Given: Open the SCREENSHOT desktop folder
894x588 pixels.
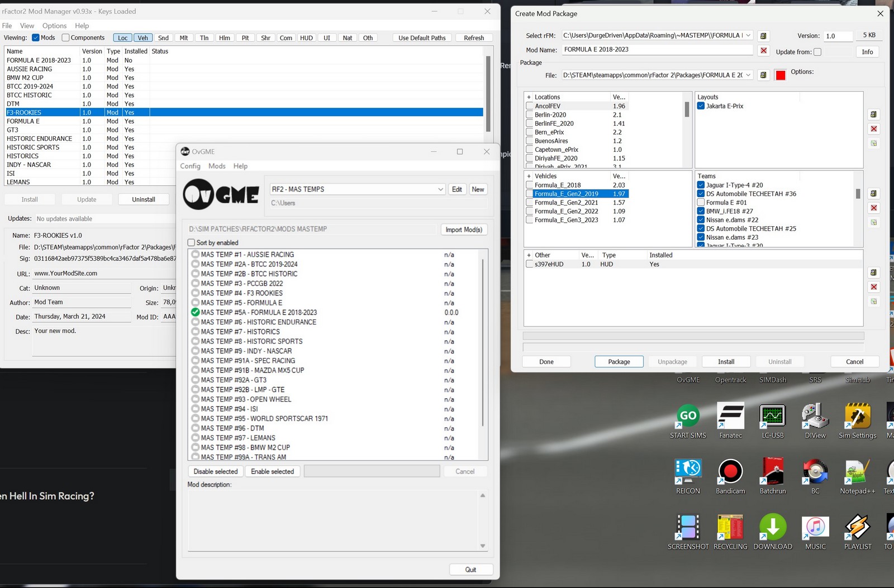Looking at the screenshot, I should click(x=688, y=532).
